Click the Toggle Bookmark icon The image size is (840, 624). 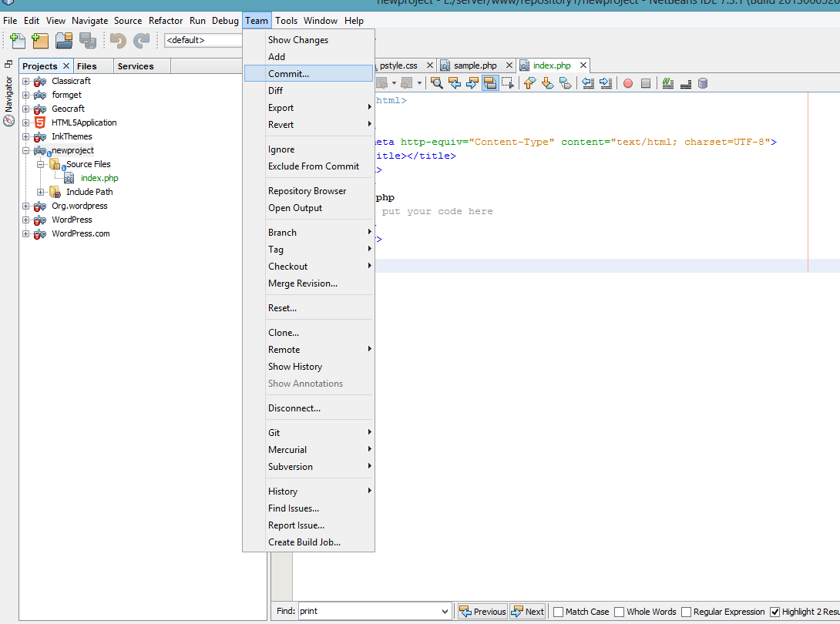pyautogui.click(x=565, y=83)
